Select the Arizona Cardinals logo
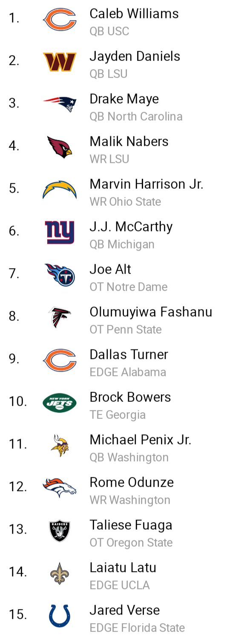The width and height of the screenshot is (247, 644). click(60, 147)
